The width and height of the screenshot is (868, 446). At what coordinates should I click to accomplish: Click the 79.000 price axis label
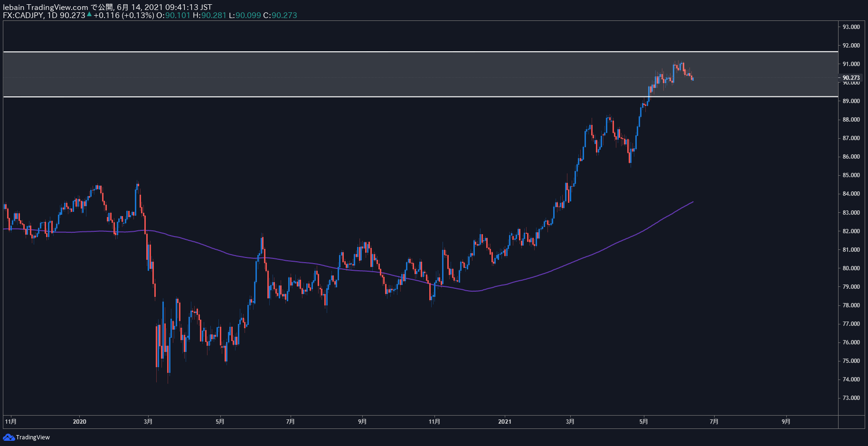tap(851, 287)
